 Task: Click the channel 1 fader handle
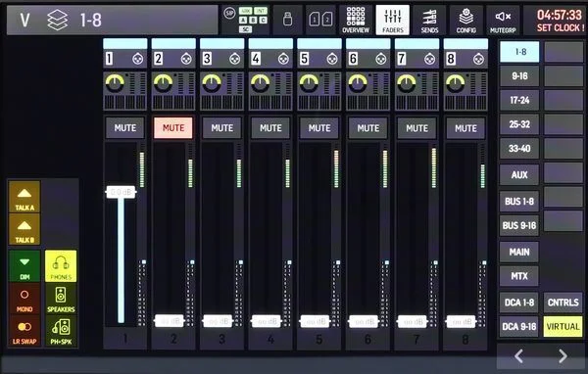(121, 192)
